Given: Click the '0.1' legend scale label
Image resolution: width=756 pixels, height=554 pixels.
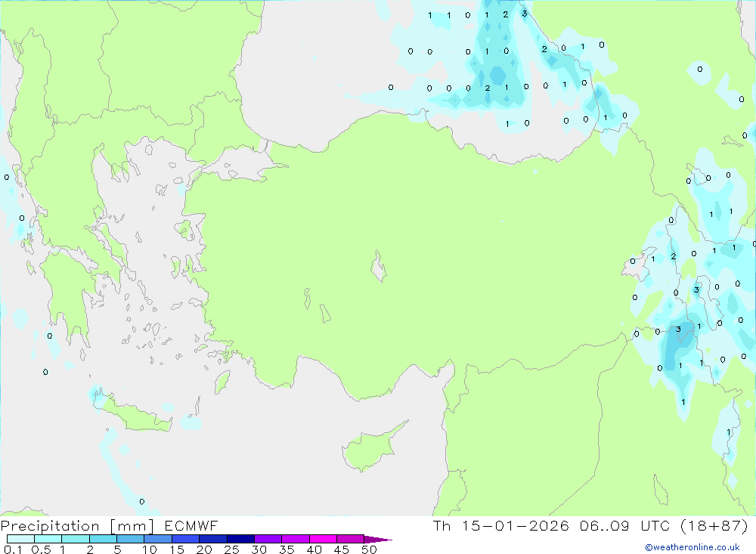Looking at the screenshot, I should (13, 549).
